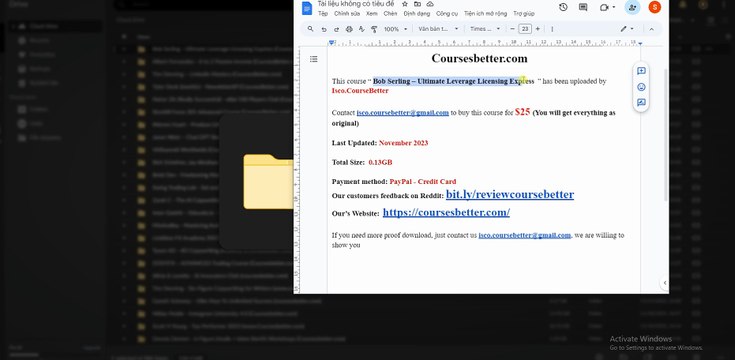Screen dimensions: 735x360
Task: Open the Chèn menu
Action: click(x=390, y=14)
